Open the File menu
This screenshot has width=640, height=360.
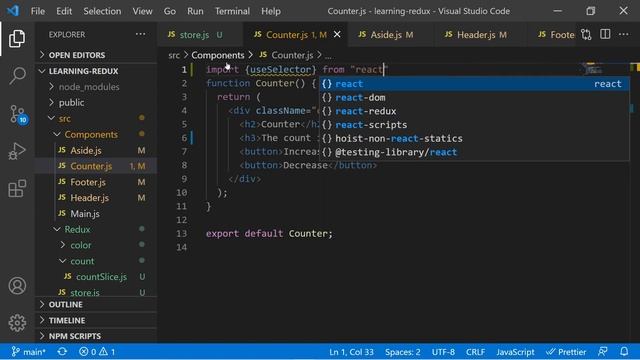click(x=38, y=11)
